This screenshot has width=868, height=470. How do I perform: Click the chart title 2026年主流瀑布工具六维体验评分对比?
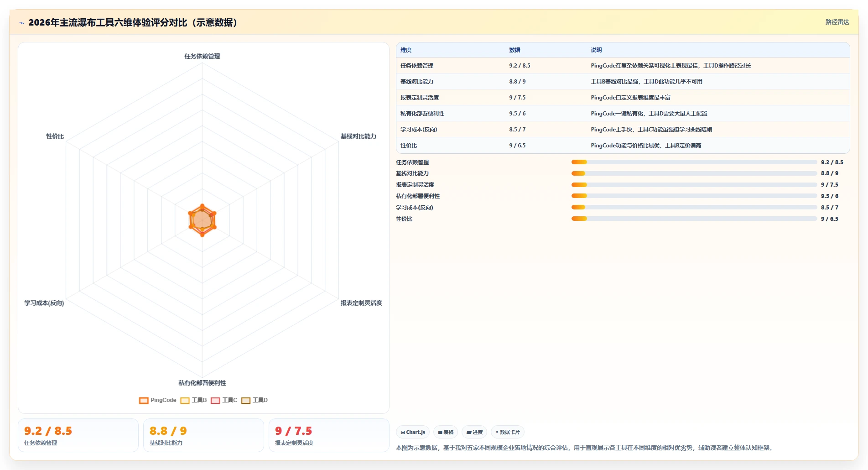pos(133,22)
